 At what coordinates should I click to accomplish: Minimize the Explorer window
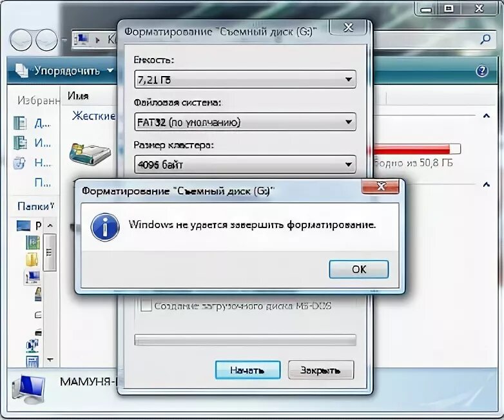point(426,9)
